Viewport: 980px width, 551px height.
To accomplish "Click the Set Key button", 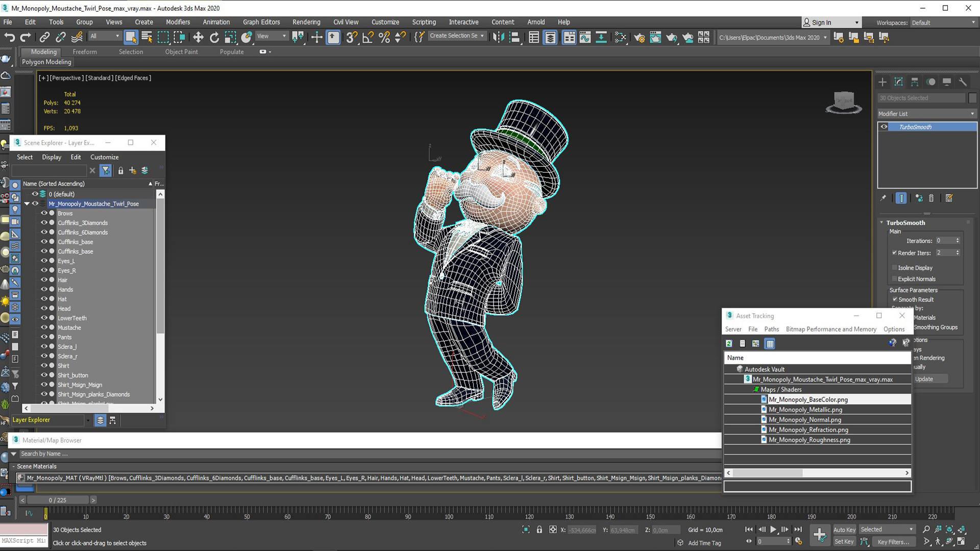I will [844, 542].
